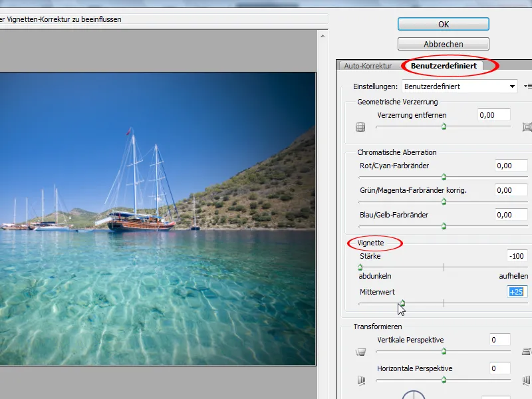Click the right Horizontale Perspektive icon
Viewport: 532px width, 399px height.
pyautogui.click(x=525, y=380)
